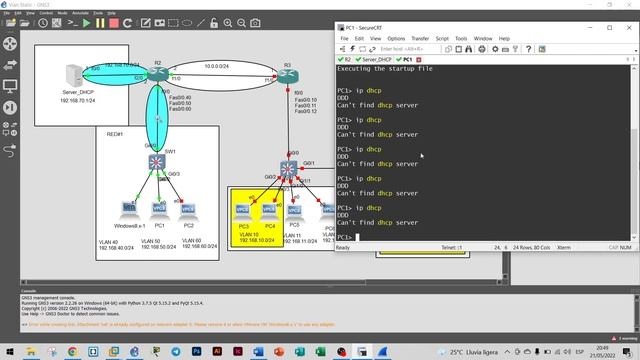Toggle show interface labels icon in GNS3

(57, 23)
